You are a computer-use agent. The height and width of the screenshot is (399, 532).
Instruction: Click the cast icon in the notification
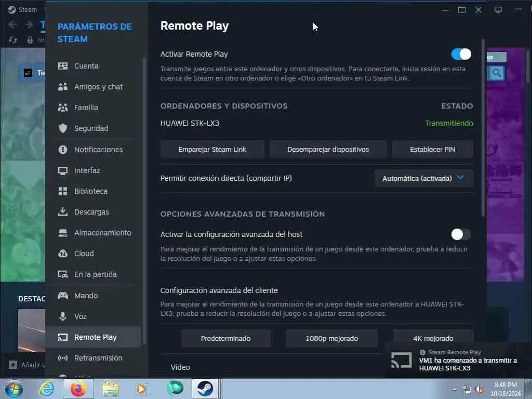[402, 361]
